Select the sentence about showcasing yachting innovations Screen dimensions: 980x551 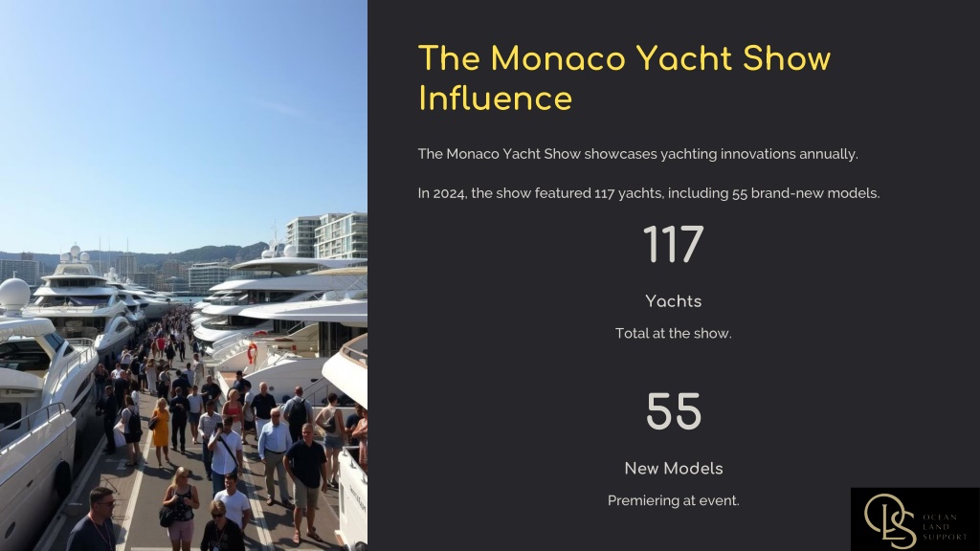coord(637,154)
